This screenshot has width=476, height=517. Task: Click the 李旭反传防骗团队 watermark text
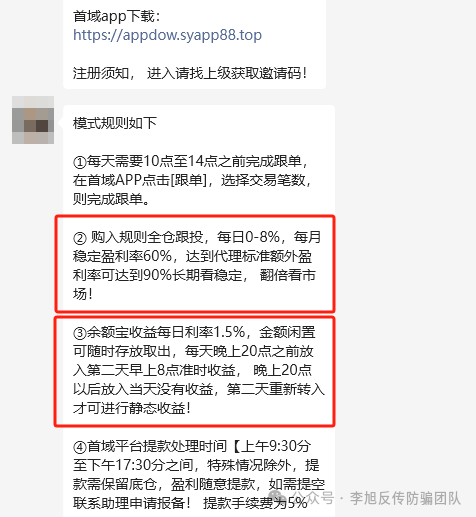pos(405,499)
